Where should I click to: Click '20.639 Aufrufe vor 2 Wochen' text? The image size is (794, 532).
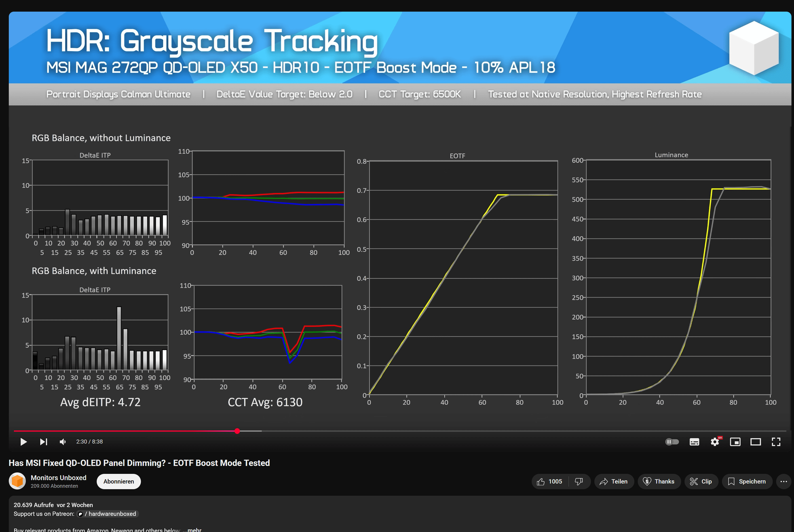(53, 505)
